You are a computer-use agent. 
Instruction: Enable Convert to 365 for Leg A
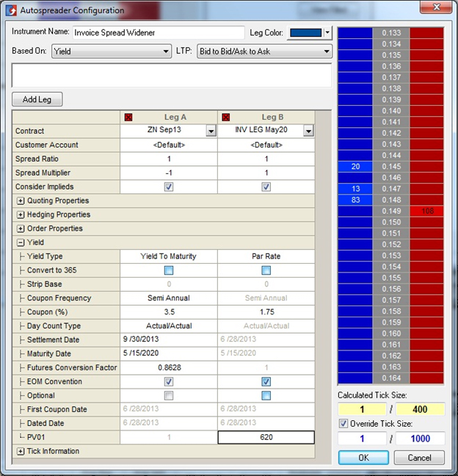(169, 270)
